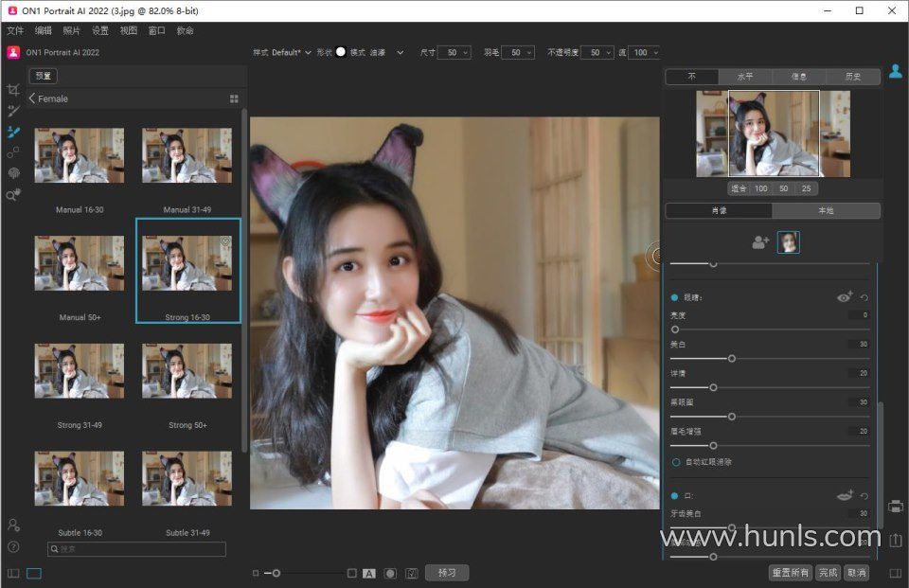909x588 pixels.
Task: Click the 美白 whitening slider handle
Action: point(732,359)
